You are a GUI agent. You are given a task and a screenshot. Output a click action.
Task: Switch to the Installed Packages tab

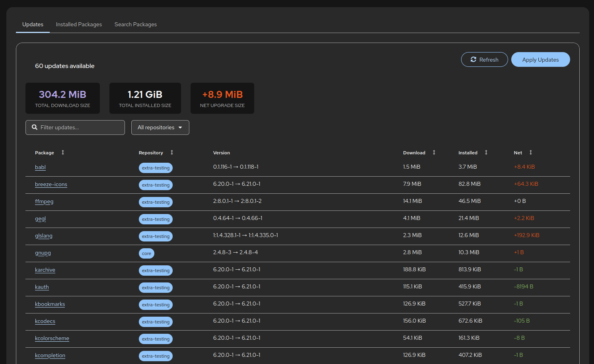(79, 24)
